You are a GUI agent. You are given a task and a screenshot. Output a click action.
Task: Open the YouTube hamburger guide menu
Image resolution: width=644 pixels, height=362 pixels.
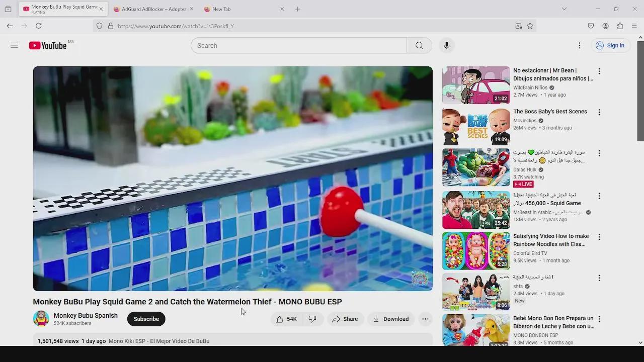coord(15,45)
